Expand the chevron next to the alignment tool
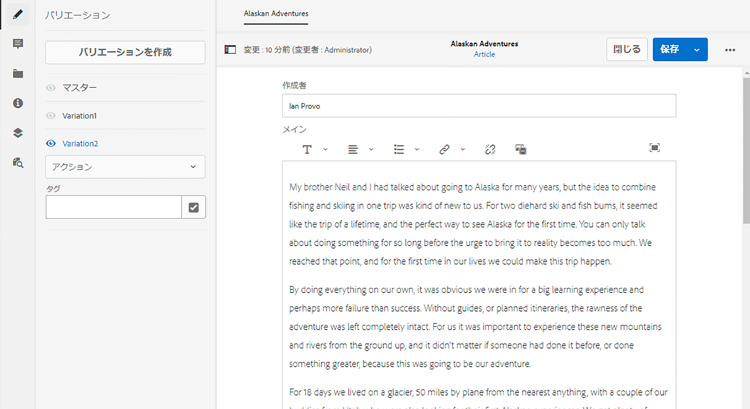 [x=371, y=150]
